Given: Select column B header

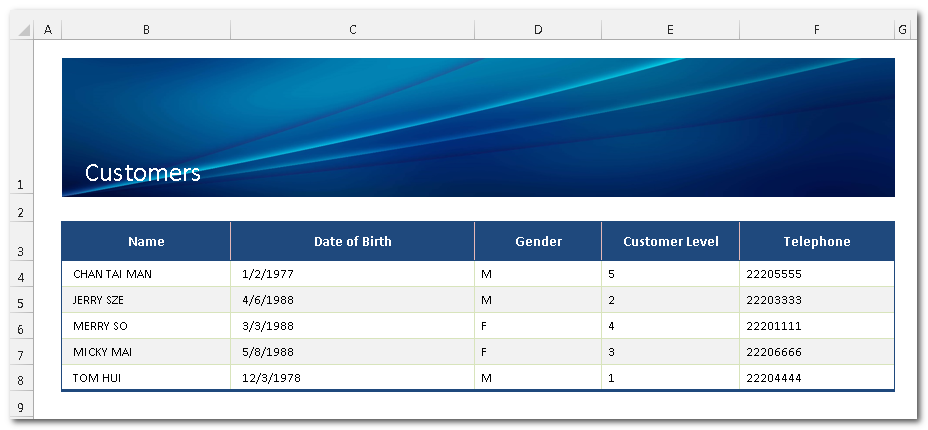Looking at the screenshot, I should (146, 30).
